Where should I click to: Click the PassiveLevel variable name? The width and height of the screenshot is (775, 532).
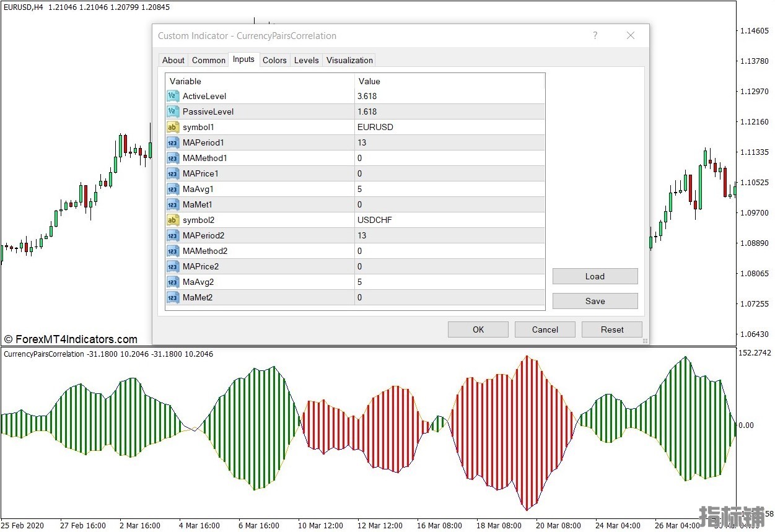tap(208, 111)
